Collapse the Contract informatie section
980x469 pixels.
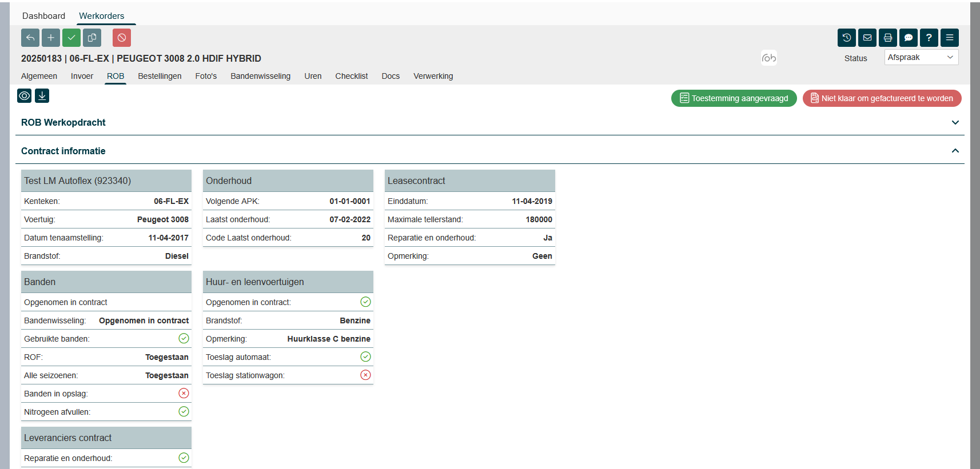(955, 151)
